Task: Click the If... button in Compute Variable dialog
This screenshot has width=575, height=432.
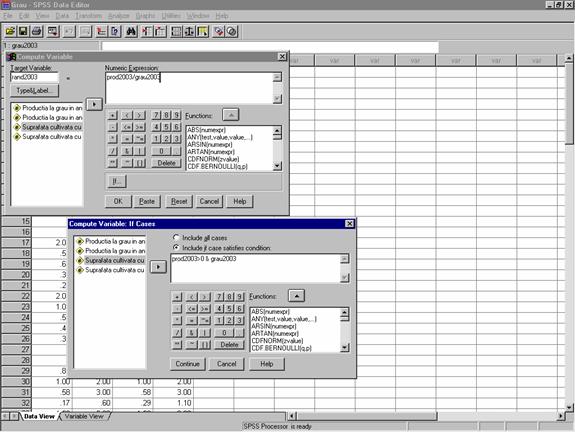Action: pos(117,181)
